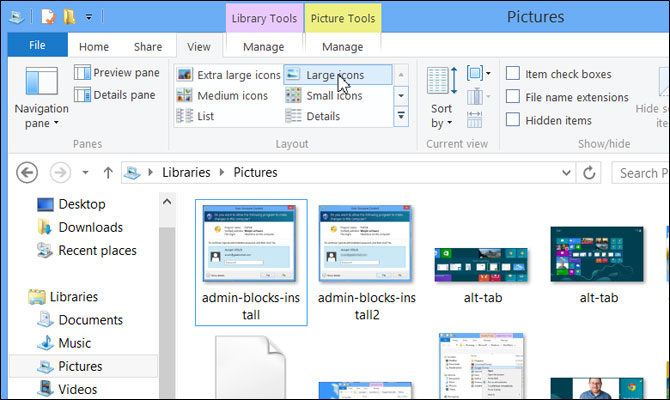Click the navigation pane scroll up arrow

pyautogui.click(x=167, y=201)
